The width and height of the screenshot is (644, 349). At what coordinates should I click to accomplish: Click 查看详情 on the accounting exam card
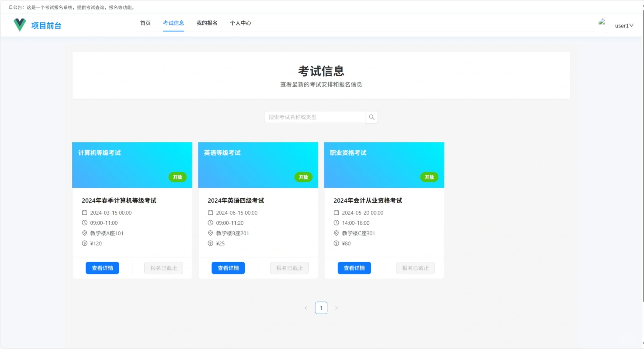click(354, 268)
